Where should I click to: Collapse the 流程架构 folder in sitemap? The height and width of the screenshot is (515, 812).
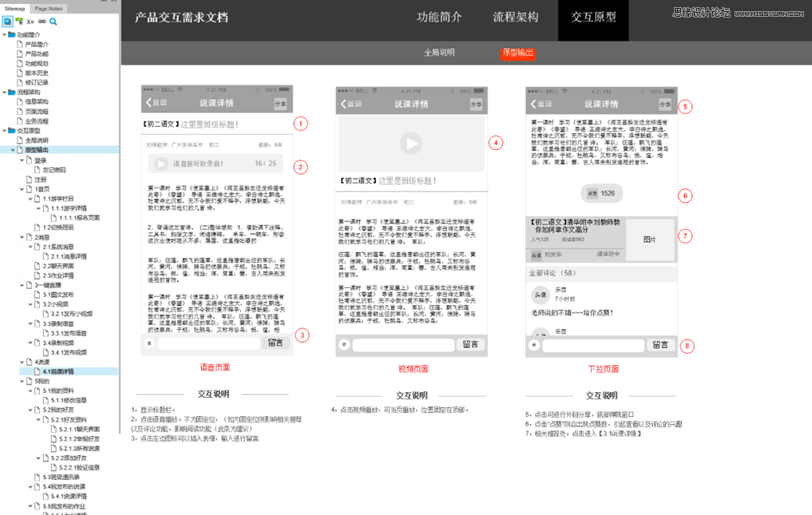[x=5, y=93]
